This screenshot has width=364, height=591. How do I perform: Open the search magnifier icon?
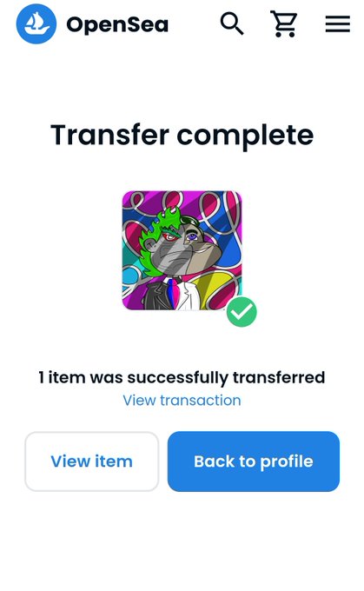[x=232, y=23]
